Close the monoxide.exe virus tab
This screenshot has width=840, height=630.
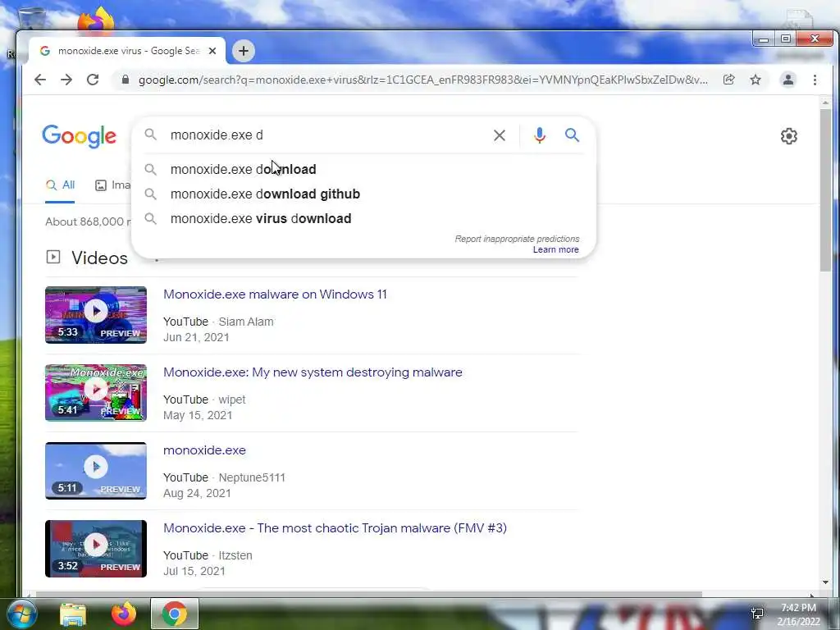tap(212, 51)
